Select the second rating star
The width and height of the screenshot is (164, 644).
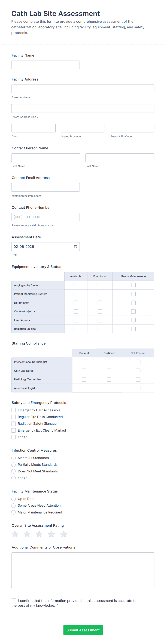27,534
